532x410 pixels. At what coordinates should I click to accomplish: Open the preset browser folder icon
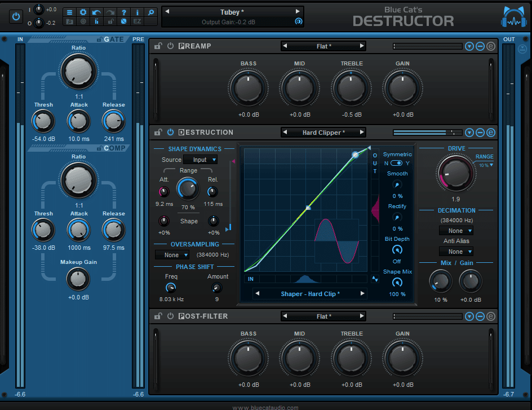pyautogui.click(x=69, y=22)
